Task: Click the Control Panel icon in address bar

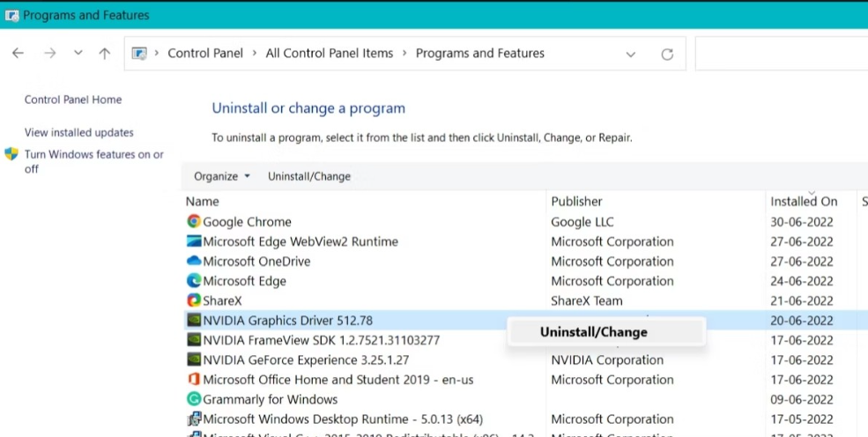Action: 139,54
